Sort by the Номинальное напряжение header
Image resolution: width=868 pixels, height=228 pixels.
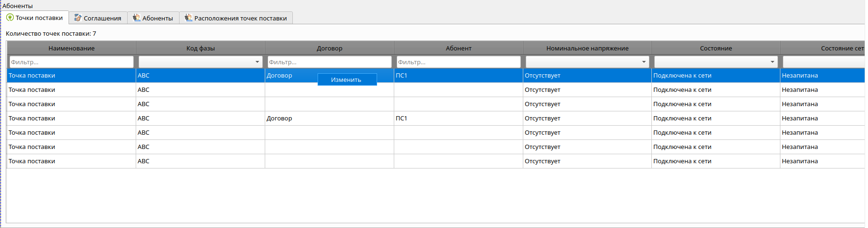(587, 48)
